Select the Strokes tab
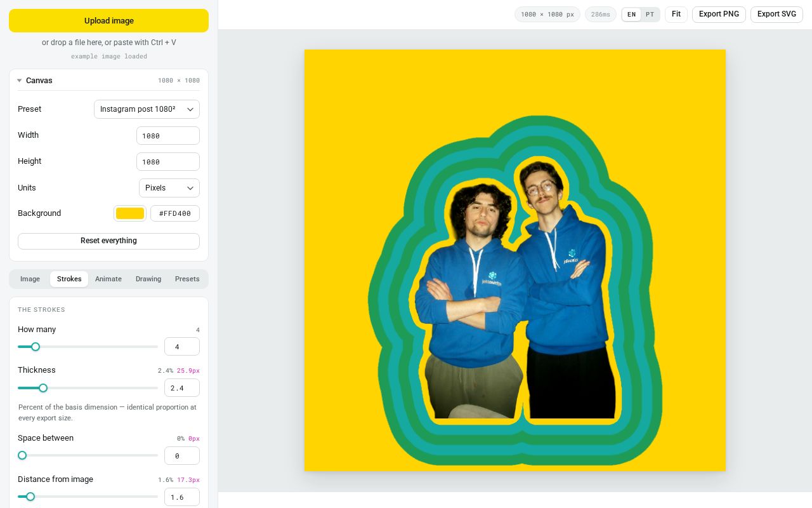The image size is (812, 508). [x=69, y=279]
